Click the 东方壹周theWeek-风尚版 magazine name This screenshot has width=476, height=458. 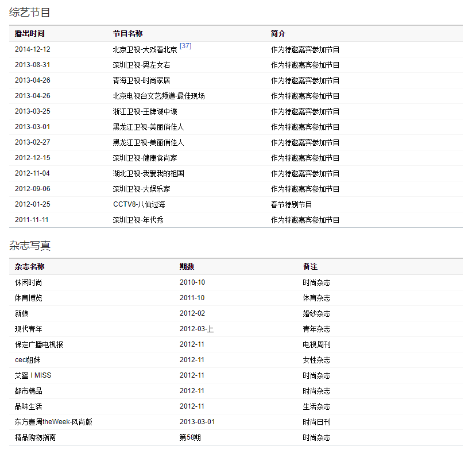(53, 422)
